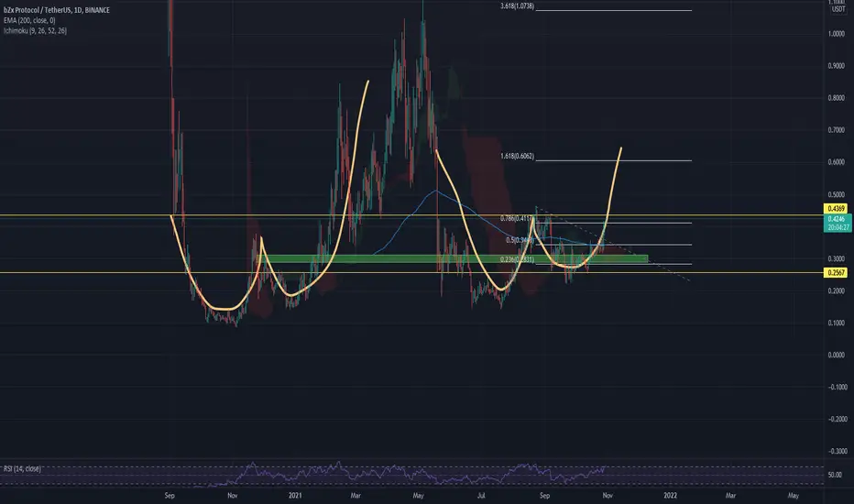Image resolution: width=854 pixels, height=504 pixels.
Task: Select the 3.618(1.0738) Fibonacci level label
Action: pos(518,6)
